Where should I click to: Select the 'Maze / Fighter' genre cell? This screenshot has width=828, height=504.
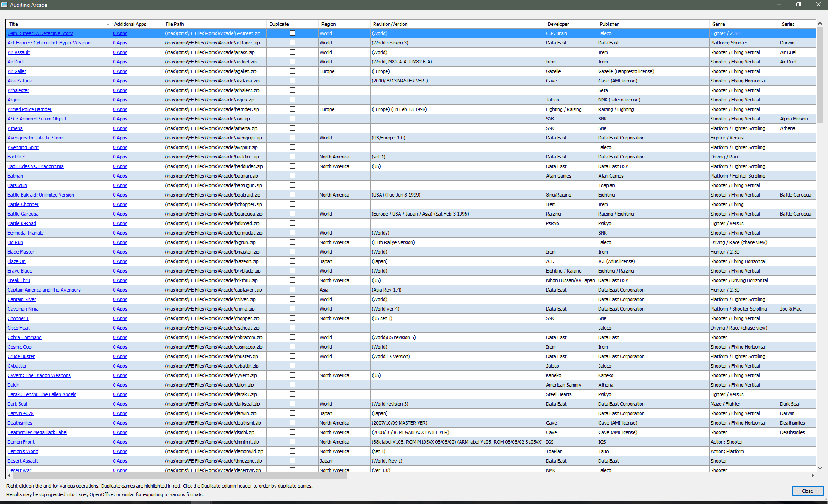tap(744, 404)
